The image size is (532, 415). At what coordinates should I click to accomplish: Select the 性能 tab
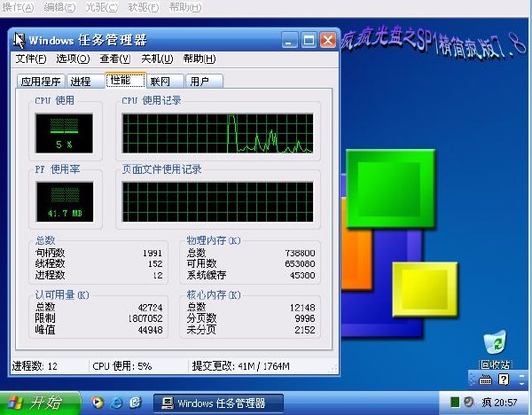point(126,80)
